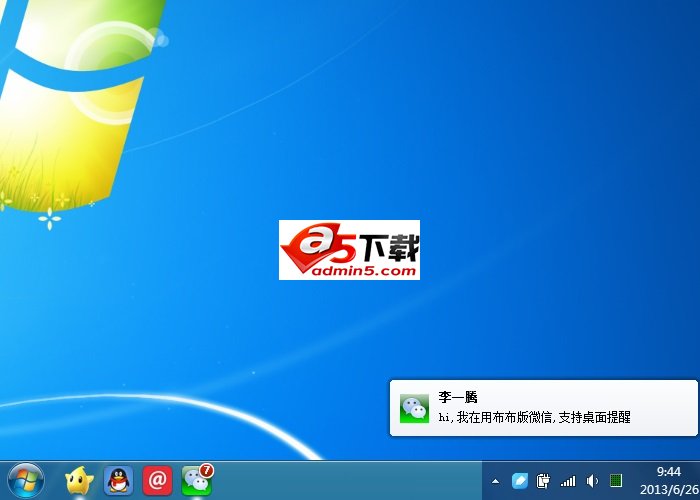Open the message starting with "hi, 我在用布布版微信"
This screenshot has width=700, height=500.
tap(535, 417)
